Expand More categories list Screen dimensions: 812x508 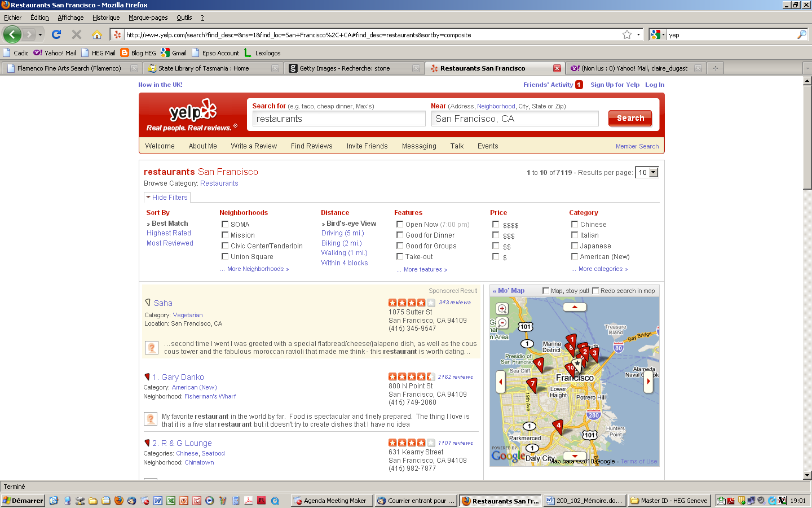coord(603,269)
